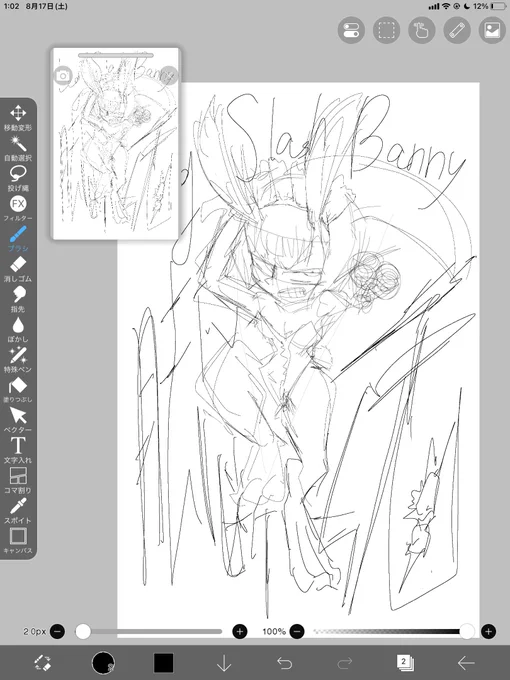Open the selection area dashed-square icon

coord(386,30)
